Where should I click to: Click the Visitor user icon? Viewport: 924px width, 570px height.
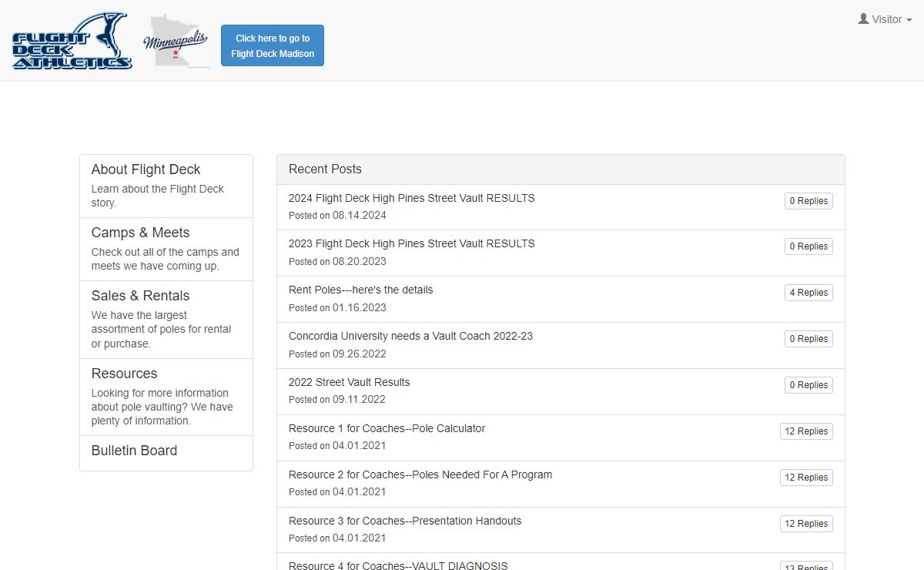[863, 19]
